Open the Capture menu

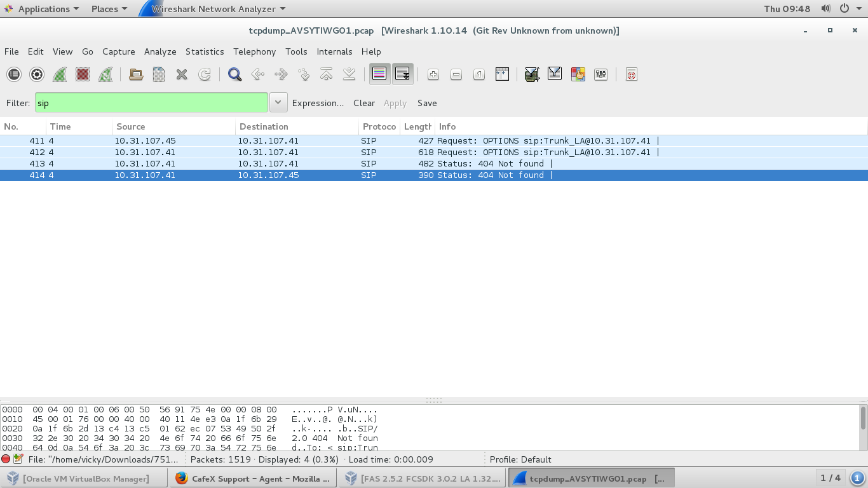(119, 51)
